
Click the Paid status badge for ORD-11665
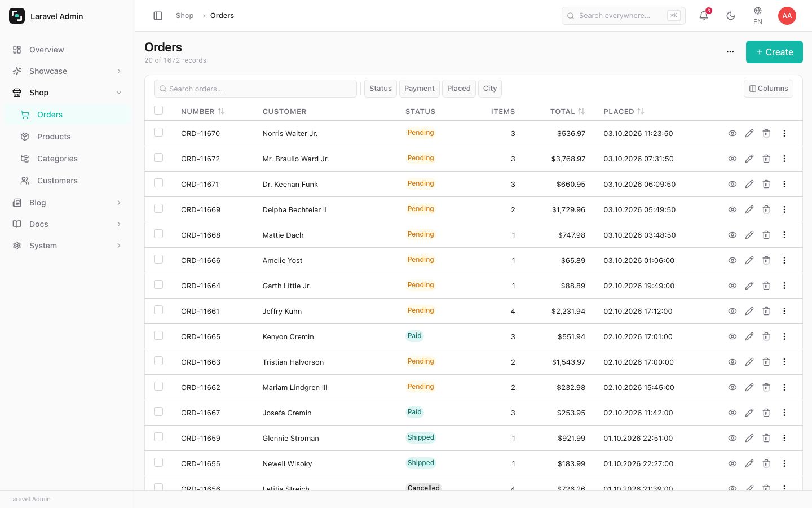pyautogui.click(x=414, y=336)
